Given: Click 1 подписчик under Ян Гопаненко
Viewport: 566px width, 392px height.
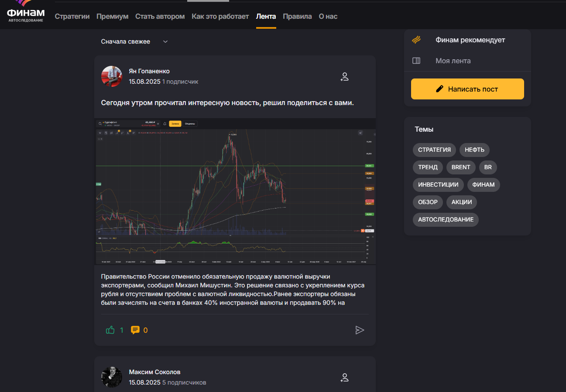Looking at the screenshot, I should [x=180, y=82].
